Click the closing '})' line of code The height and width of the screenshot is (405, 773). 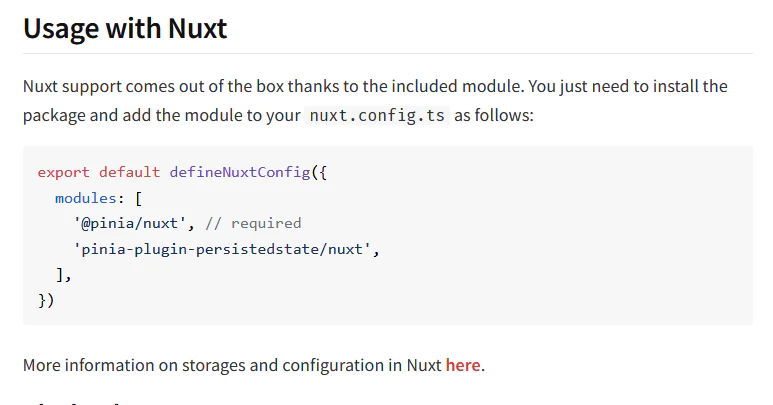pyautogui.click(x=46, y=300)
